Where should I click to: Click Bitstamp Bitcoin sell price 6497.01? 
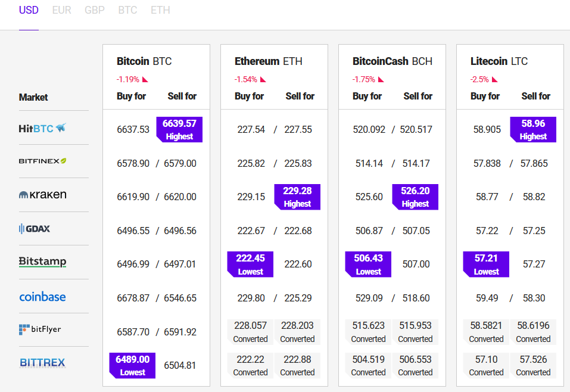pyautogui.click(x=180, y=264)
